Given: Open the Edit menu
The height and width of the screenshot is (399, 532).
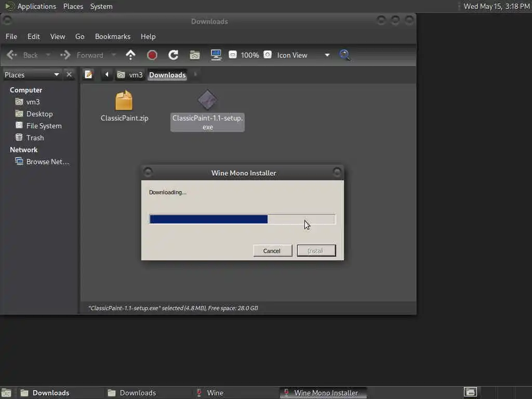Looking at the screenshot, I should point(34,36).
